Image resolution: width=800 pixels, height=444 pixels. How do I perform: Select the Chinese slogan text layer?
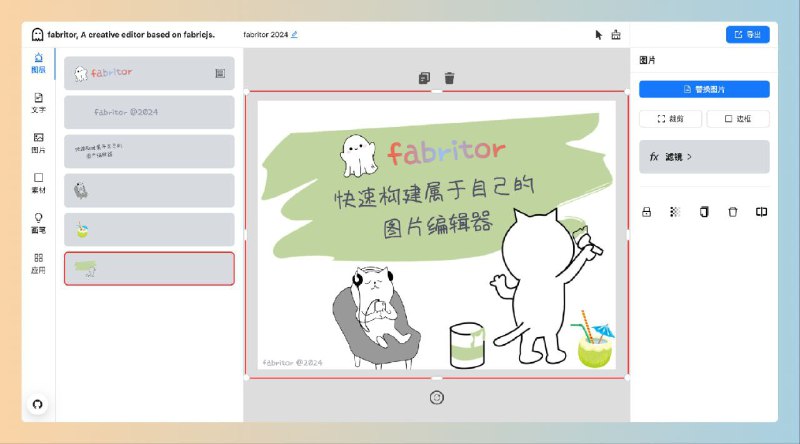point(149,152)
